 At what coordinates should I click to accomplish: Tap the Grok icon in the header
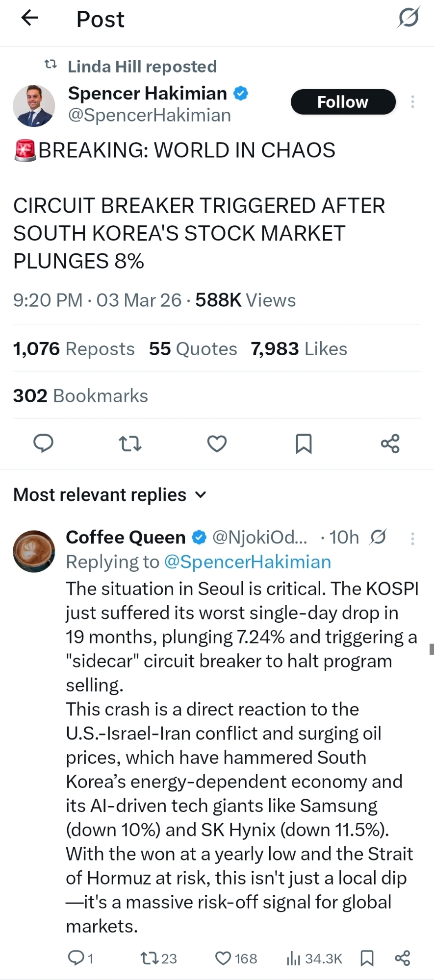pos(408,18)
